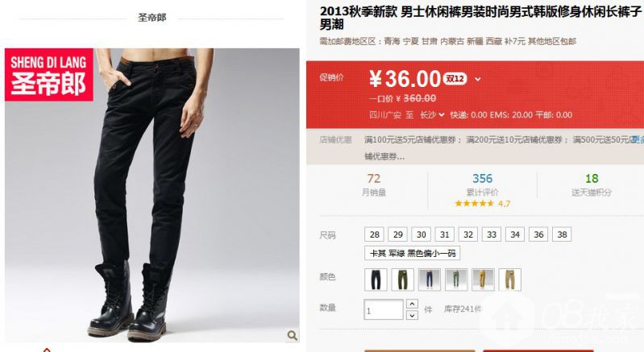644x352 pixels.
Task: Click the SHENG DI LANG brand logo
Action: coord(49,75)
